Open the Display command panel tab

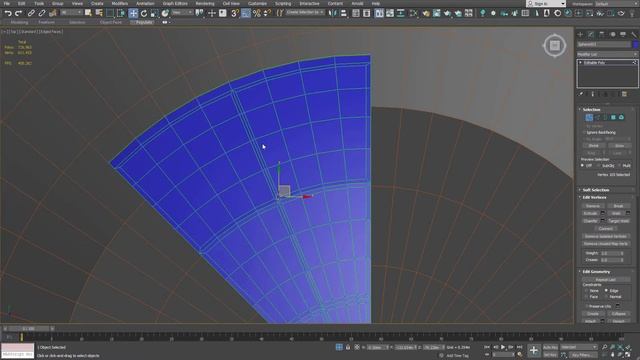[623, 35]
